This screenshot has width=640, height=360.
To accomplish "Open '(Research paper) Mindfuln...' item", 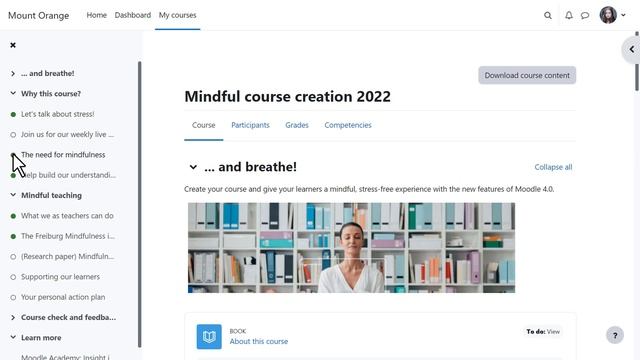I will [67, 256].
